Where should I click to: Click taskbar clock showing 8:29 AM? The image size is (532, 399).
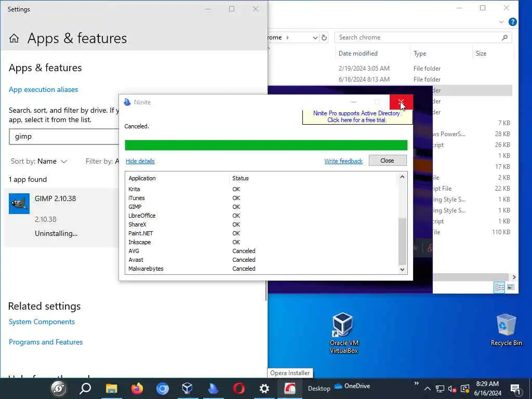point(487,389)
